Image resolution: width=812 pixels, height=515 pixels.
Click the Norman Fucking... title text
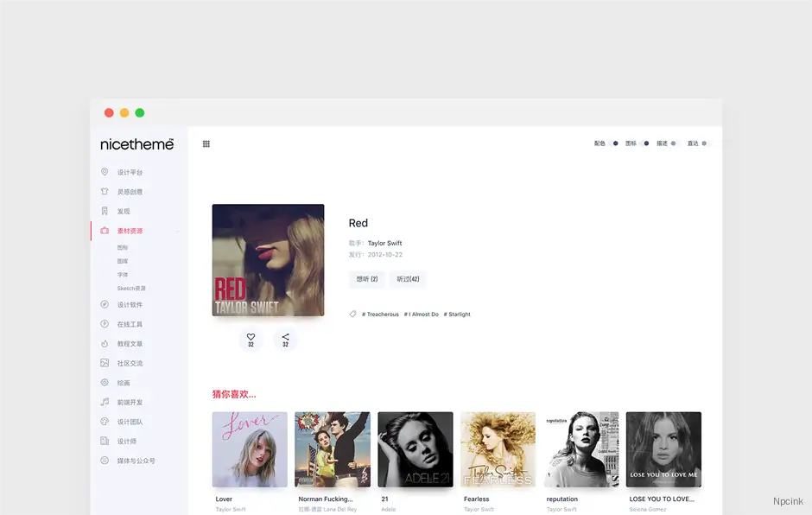pos(325,499)
